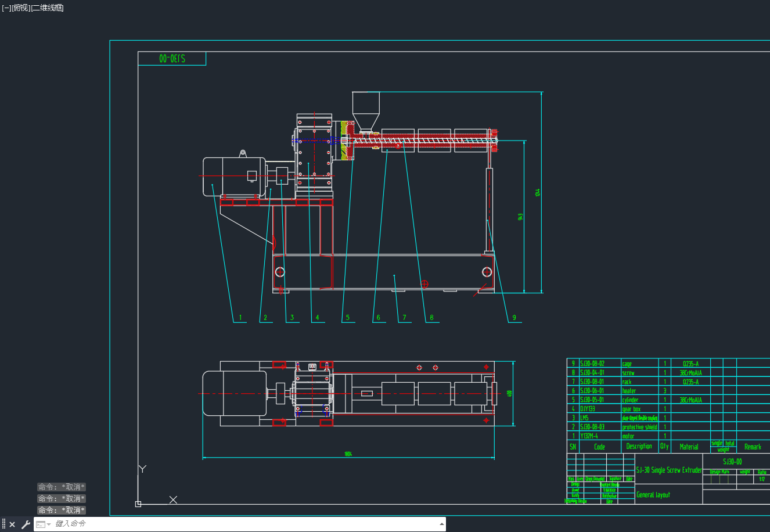Select SJ30-00 drawing number in title block
Image resolution: width=770 pixels, height=532 pixels.
(732, 462)
